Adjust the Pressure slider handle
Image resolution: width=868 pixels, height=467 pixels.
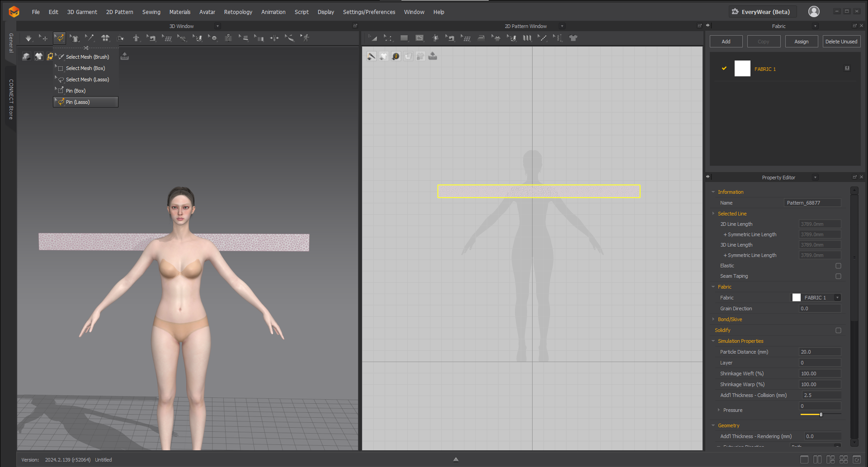click(821, 415)
